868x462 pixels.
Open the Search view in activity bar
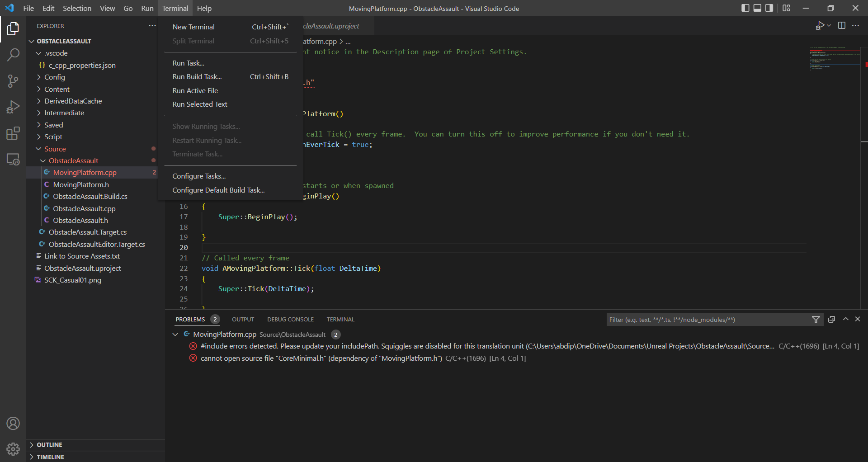(x=13, y=55)
